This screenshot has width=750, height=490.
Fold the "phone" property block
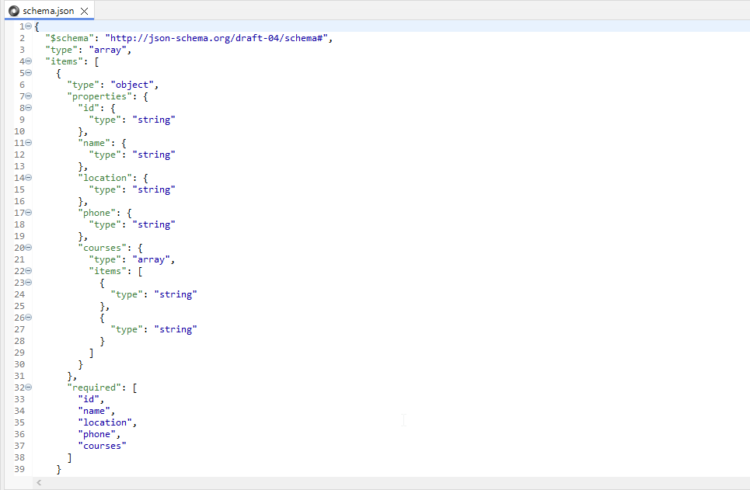pos(28,213)
